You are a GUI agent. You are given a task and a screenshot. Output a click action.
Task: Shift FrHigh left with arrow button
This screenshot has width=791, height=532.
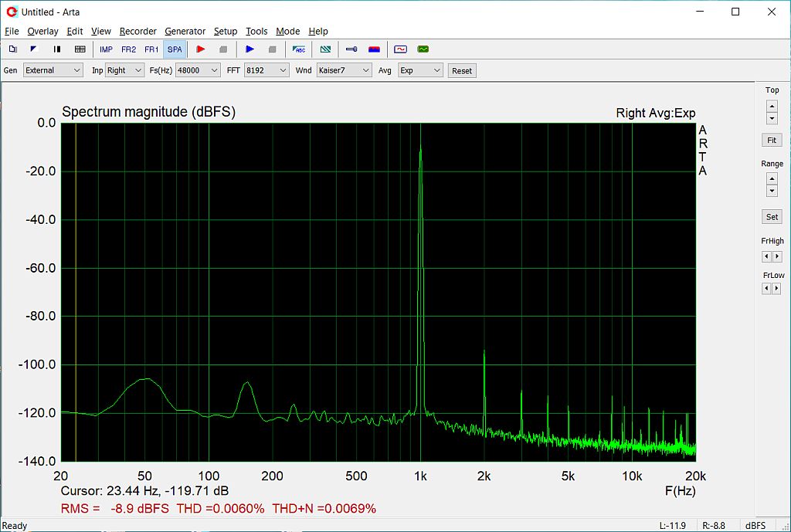coord(767,256)
